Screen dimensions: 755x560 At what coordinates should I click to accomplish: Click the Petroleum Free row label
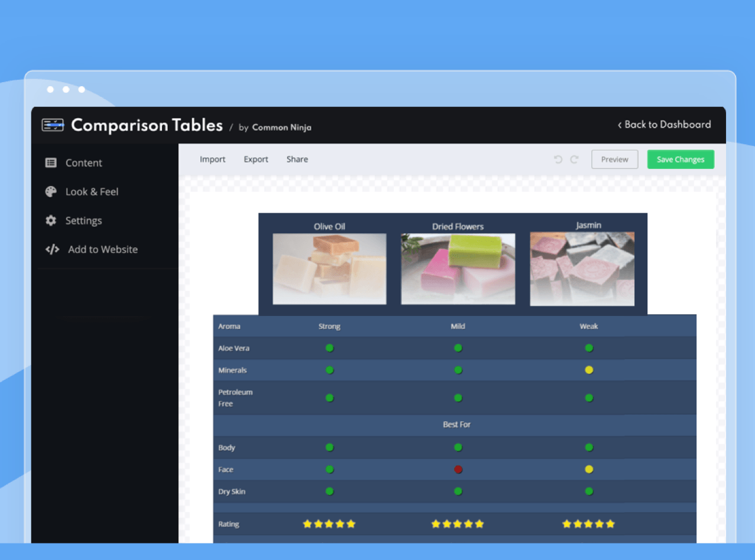[235, 398]
